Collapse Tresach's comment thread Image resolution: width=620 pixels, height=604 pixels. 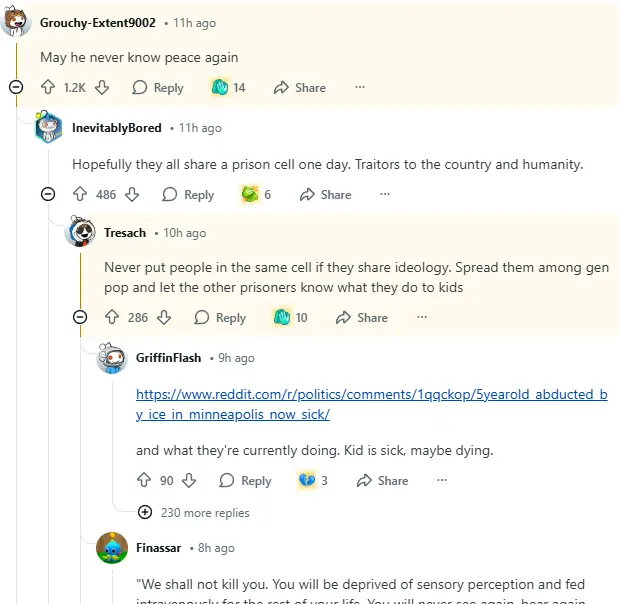[x=80, y=318]
